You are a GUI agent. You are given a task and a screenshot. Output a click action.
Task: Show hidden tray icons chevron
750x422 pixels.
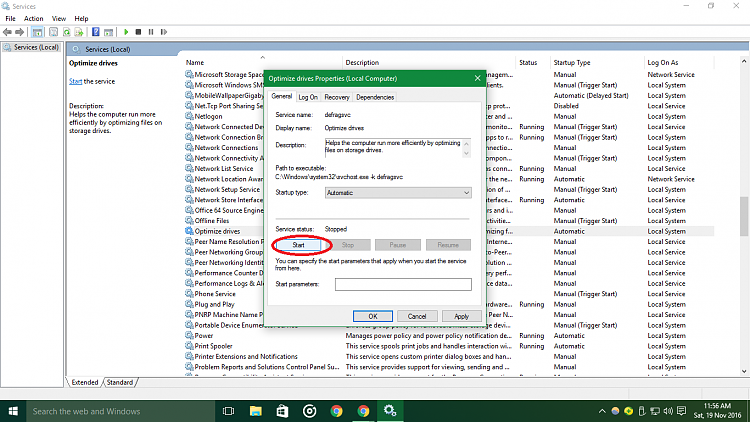tap(602, 411)
